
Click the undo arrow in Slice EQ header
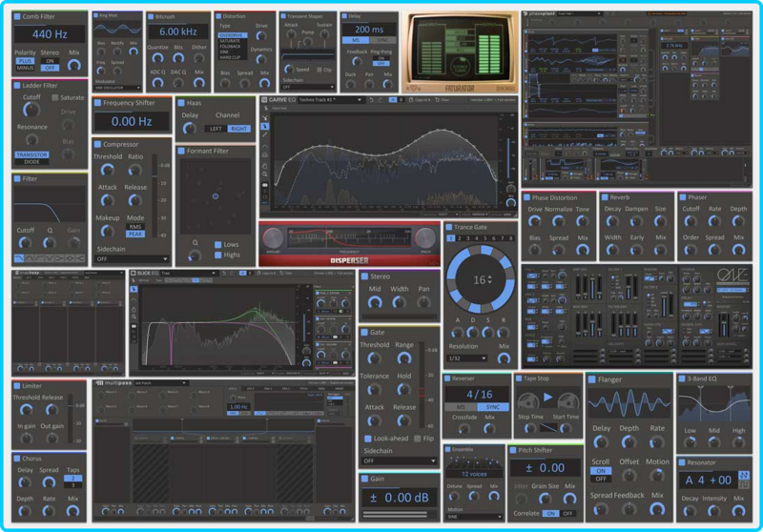click(224, 274)
